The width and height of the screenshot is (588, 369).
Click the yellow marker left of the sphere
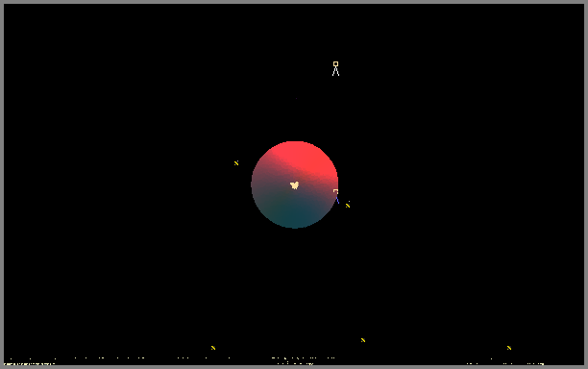(x=236, y=163)
